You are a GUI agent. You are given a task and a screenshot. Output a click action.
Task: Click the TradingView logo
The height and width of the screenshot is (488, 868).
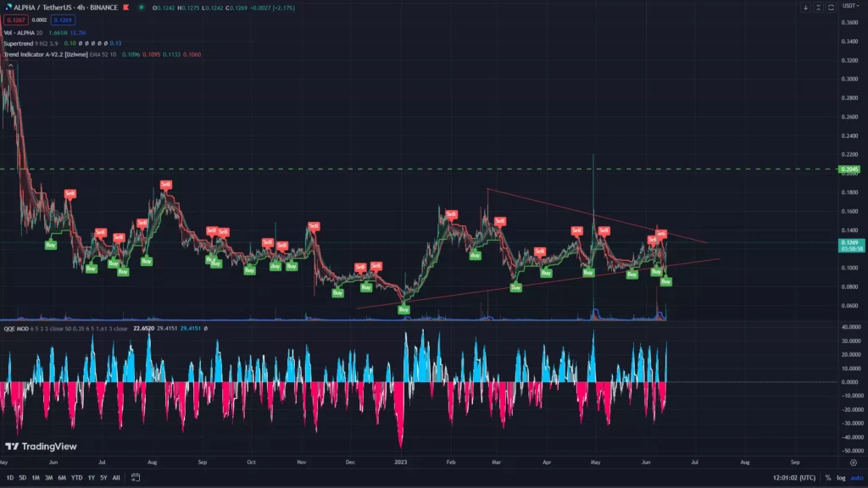click(x=41, y=445)
